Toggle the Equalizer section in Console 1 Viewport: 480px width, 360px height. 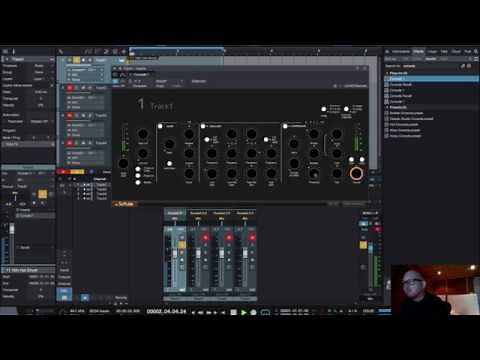click(203, 126)
